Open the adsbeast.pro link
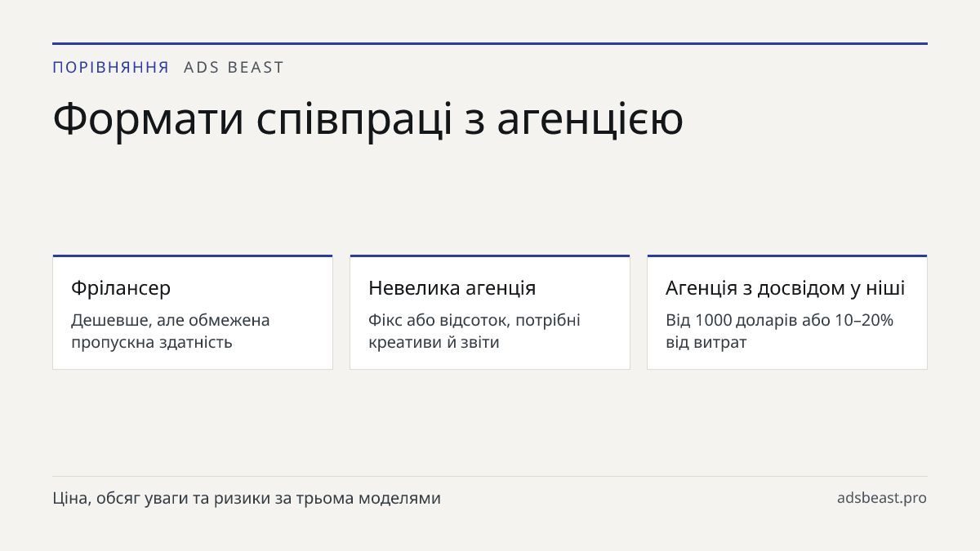Screen dimensions: 980x551 tap(882, 498)
